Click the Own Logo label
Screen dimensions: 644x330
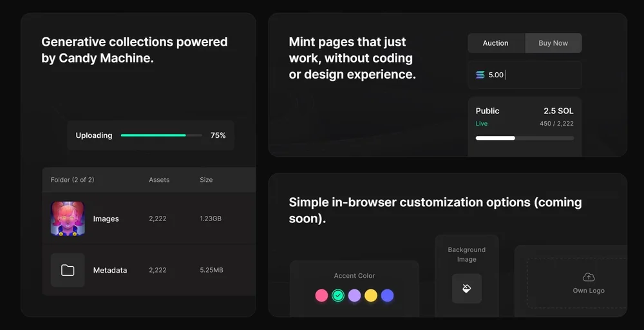tap(589, 291)
